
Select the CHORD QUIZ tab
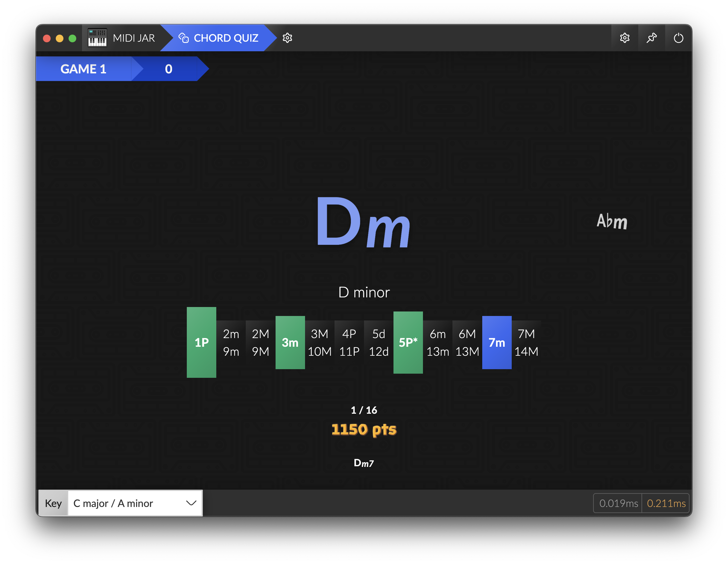(226, 38)
